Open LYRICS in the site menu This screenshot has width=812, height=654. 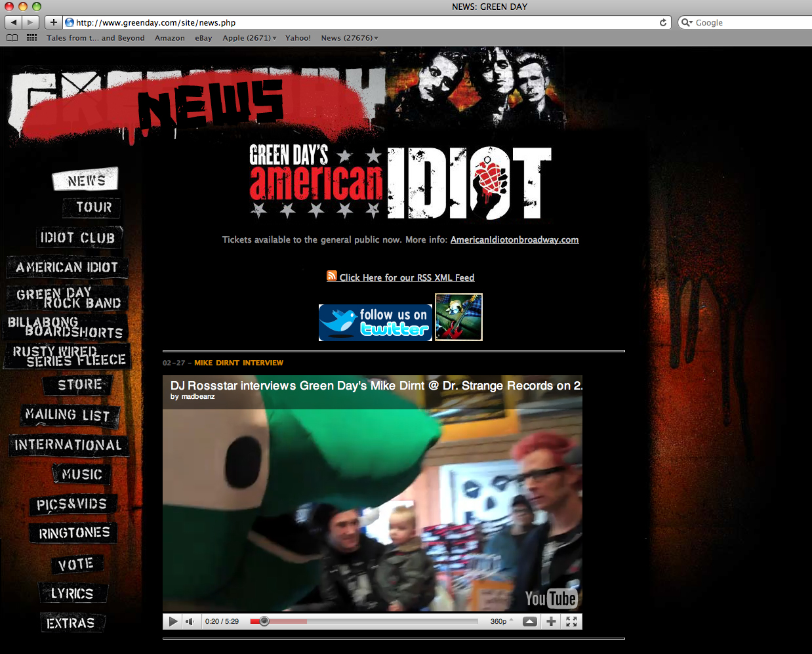pyautogui.click(x=73, y=594)
